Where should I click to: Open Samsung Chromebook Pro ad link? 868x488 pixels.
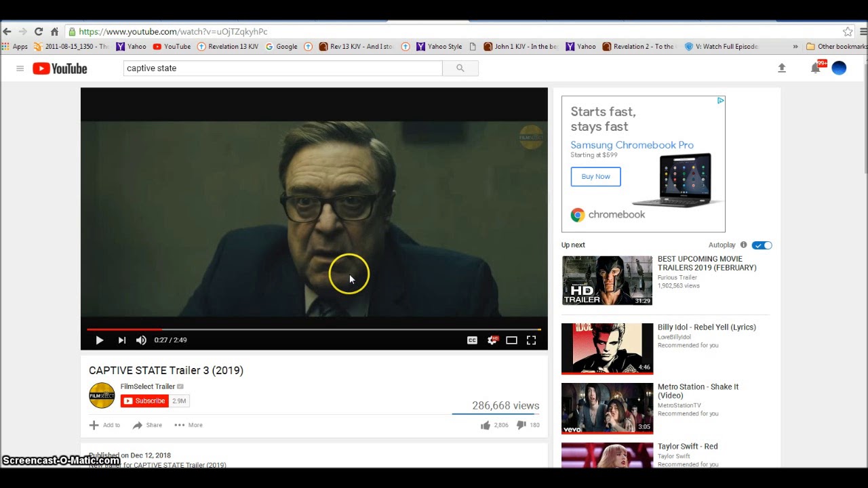click(632, 145)
